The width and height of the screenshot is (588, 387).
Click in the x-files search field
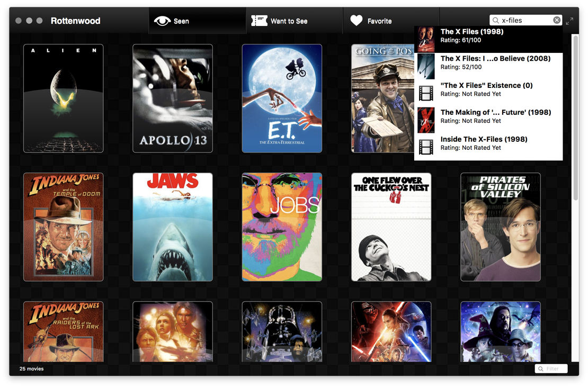click(525, 20)
